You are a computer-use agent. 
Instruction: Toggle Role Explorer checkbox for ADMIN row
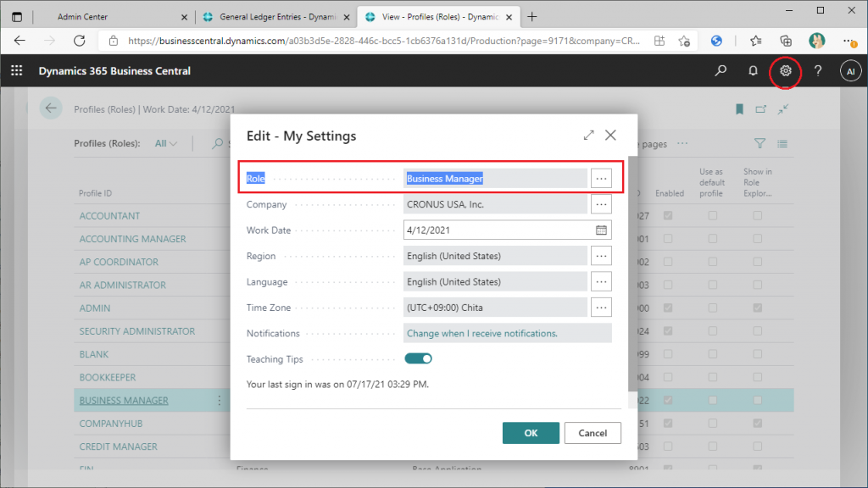757,308
